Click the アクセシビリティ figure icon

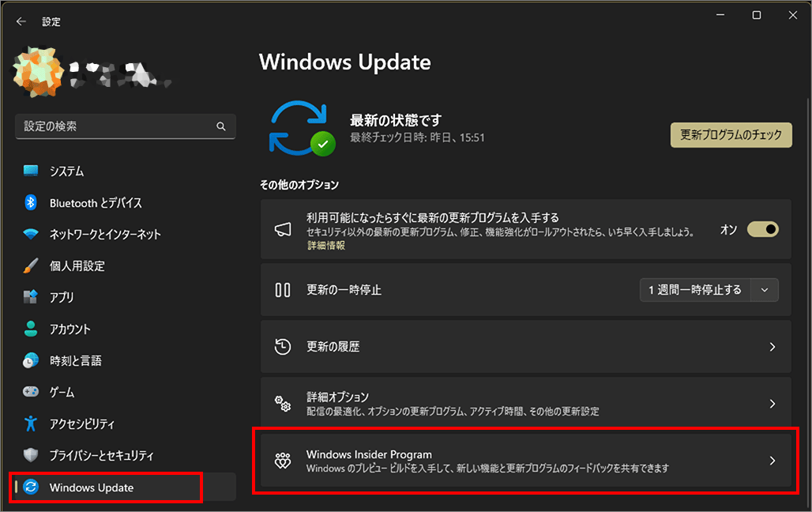pyautogui.click(x=31, y=424)
